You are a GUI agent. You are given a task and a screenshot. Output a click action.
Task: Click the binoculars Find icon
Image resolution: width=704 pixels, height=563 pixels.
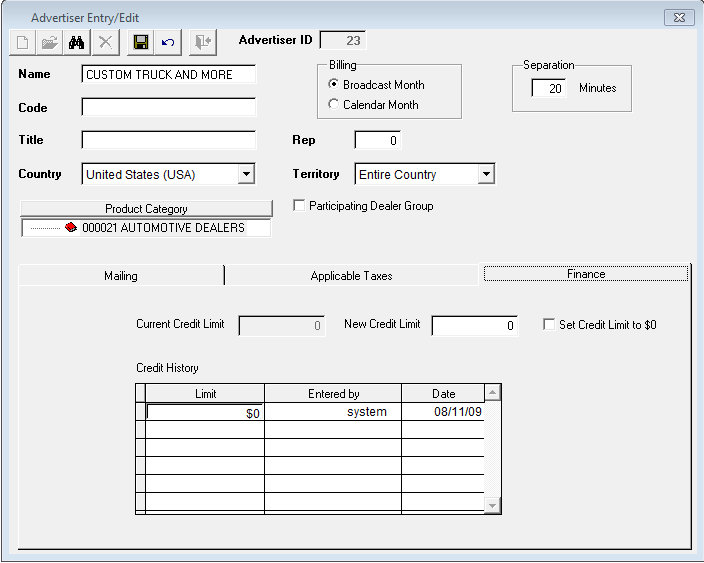[76, 42]
